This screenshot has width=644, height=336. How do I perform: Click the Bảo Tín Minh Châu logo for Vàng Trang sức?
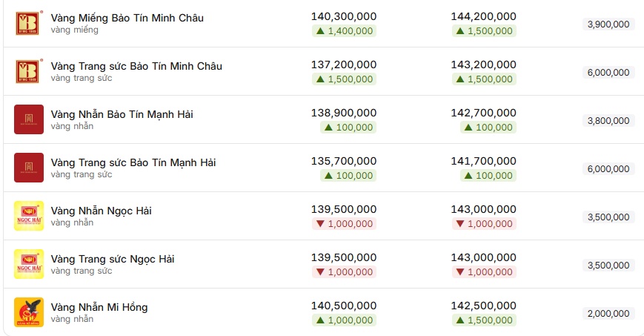tap(28, 71)
